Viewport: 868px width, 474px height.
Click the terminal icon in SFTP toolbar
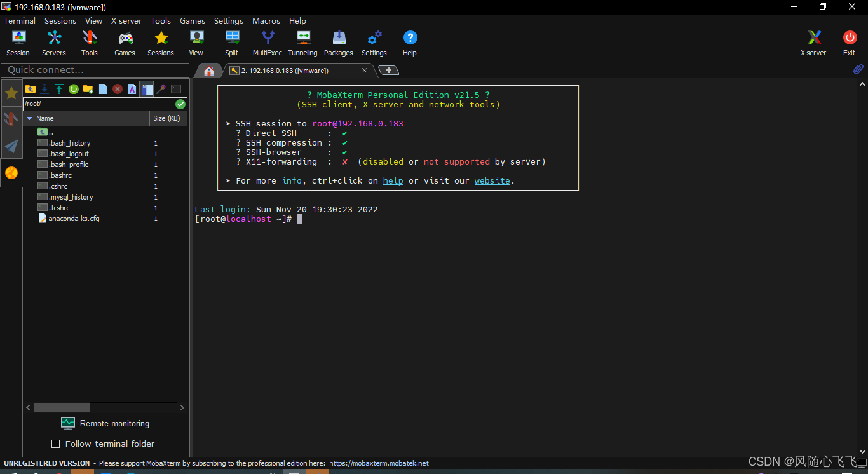[x=176, y=89]
